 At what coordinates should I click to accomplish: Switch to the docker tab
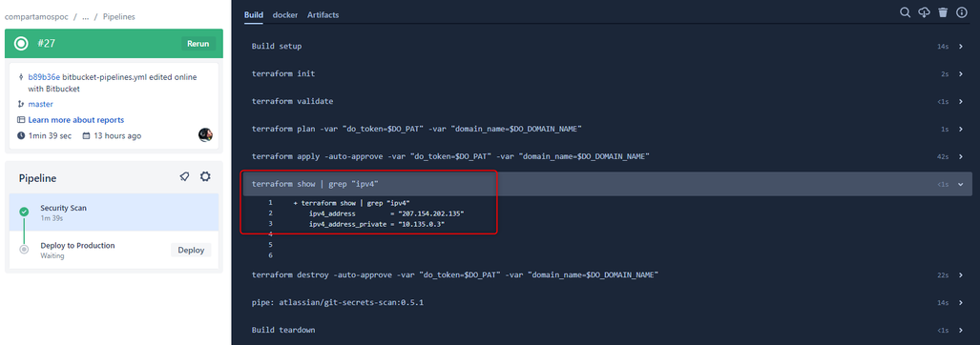[x=285, y=15]
